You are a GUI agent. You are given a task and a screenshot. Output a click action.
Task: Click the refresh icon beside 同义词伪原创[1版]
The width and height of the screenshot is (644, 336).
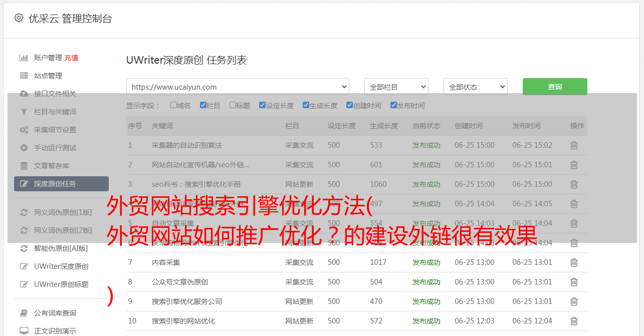(x=24, y=212)
